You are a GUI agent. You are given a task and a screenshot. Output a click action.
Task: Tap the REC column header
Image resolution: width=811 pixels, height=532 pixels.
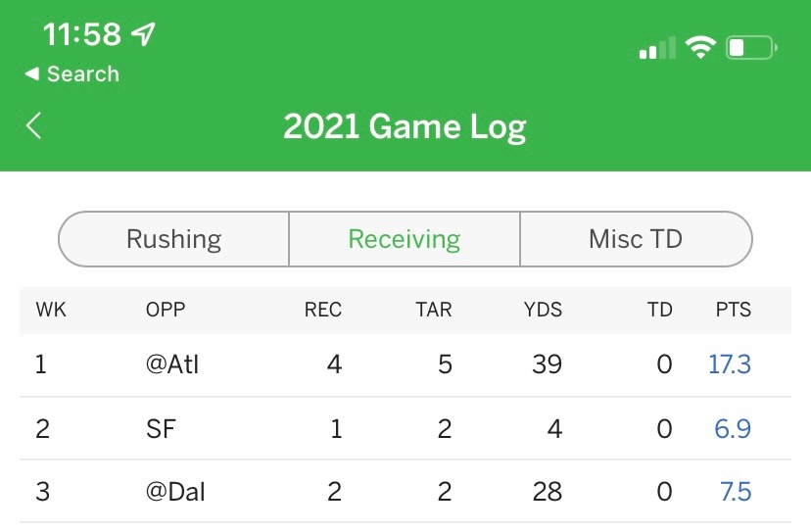pos(323,310)
